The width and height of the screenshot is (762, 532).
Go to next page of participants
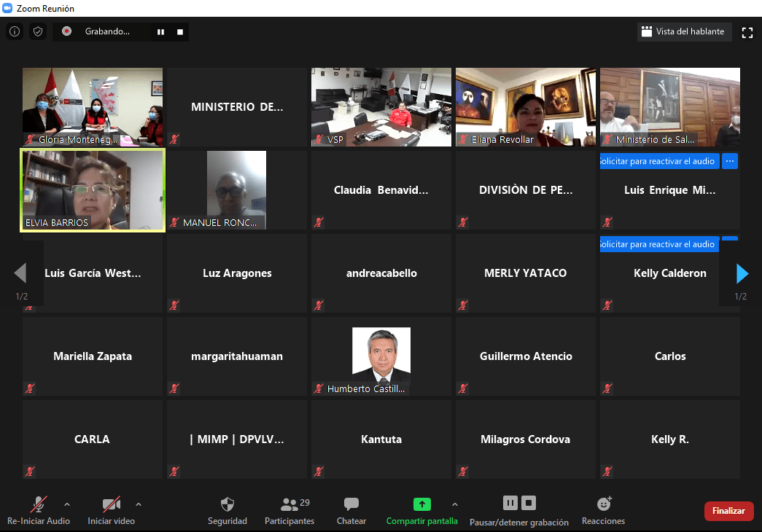pyautogui.click(x=742, y=273)
